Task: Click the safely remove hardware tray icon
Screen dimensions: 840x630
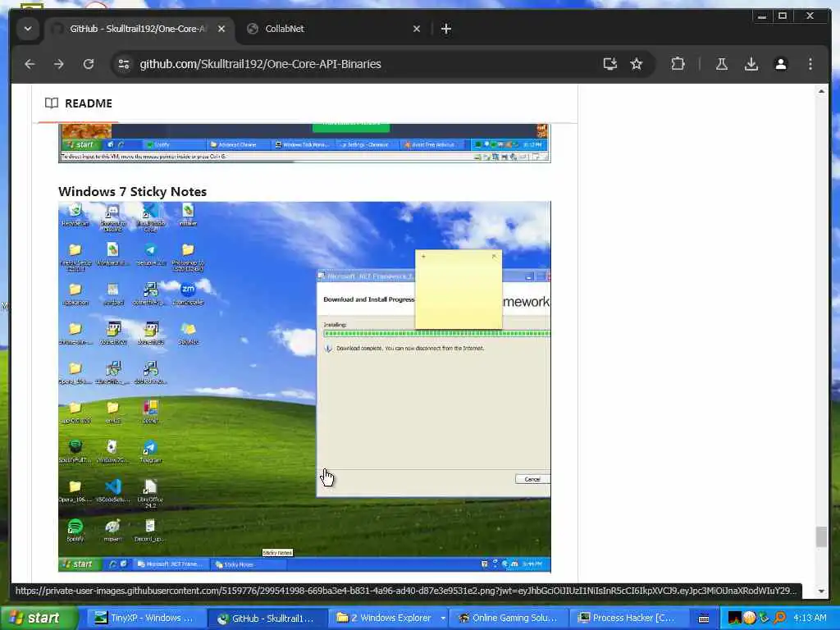Action: pos(765,619)
